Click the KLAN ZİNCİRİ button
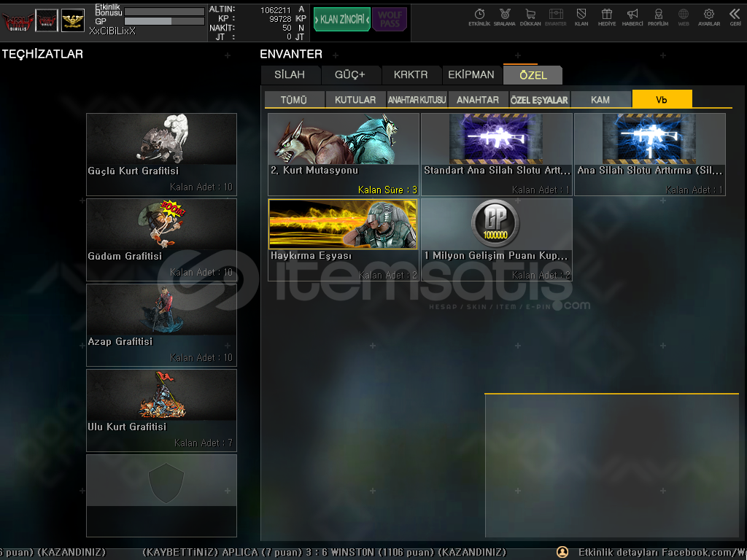 [341, 20]
